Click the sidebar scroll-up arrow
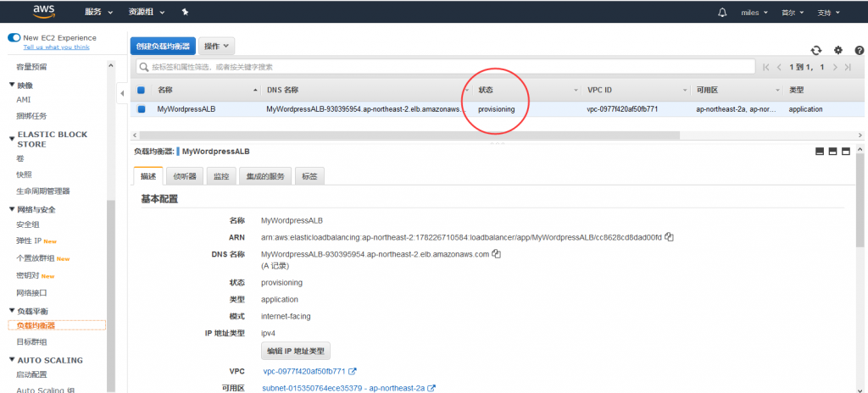This screenshot has height=393, width=868. [111, 66]
